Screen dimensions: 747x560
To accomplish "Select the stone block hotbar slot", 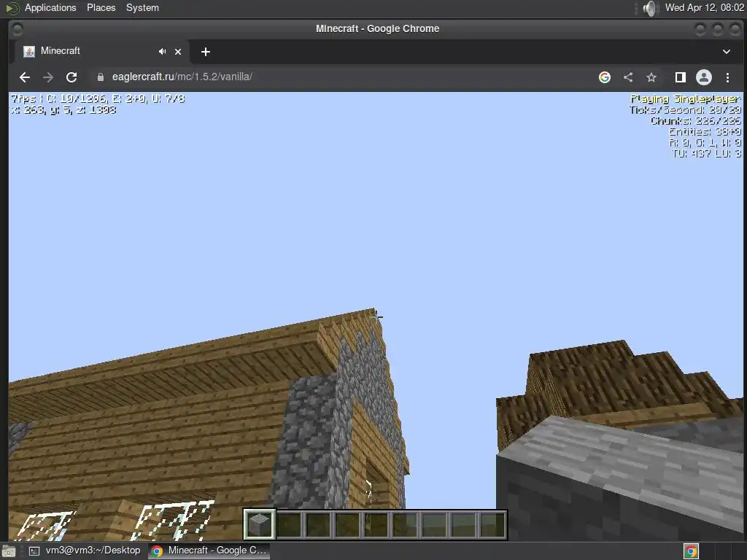I will click(260, 525).
